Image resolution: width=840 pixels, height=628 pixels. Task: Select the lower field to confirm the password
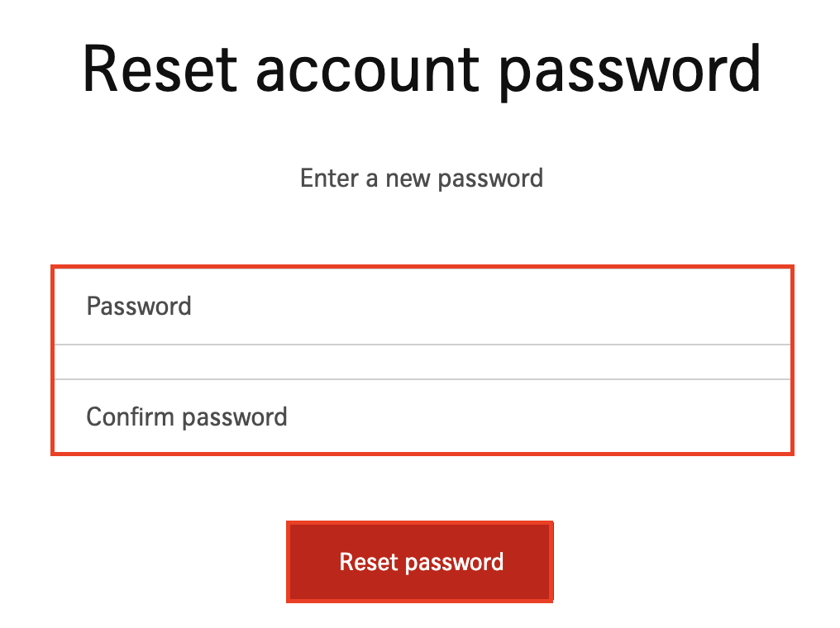coord(422,416)
